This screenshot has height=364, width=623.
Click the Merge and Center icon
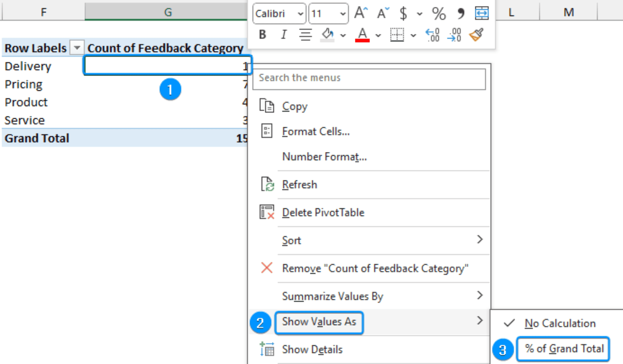click(482, 13)
